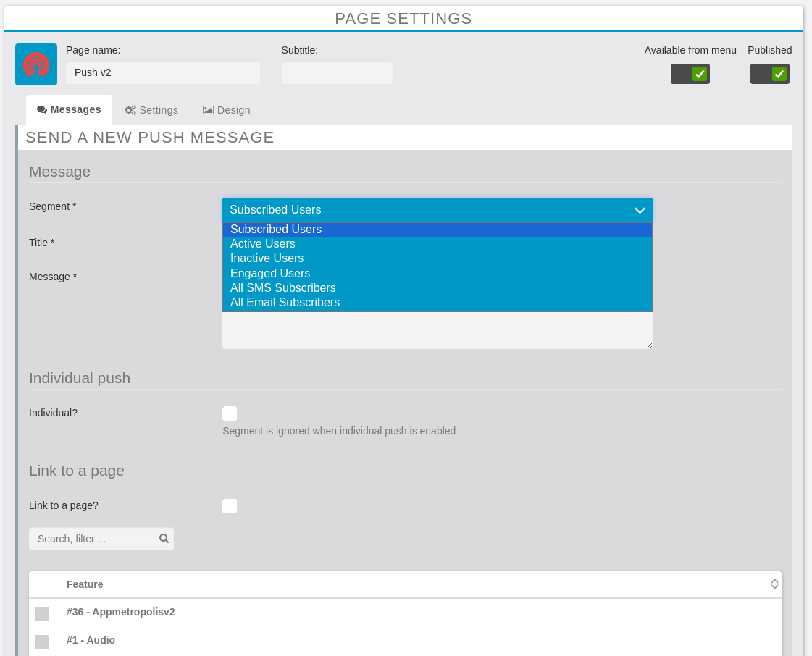Enable the Individual push checkbox
Viewport: 812px width, 656px height.
230,413
